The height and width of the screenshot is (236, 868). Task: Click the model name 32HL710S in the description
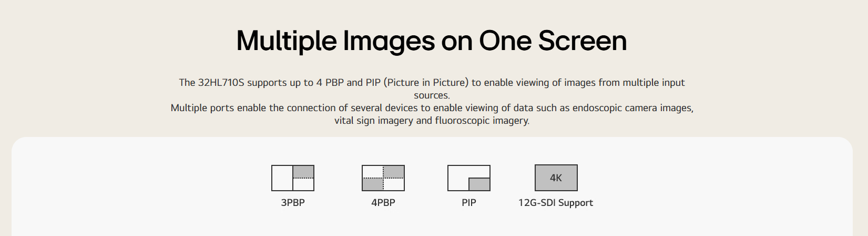(x=221, y=83)
